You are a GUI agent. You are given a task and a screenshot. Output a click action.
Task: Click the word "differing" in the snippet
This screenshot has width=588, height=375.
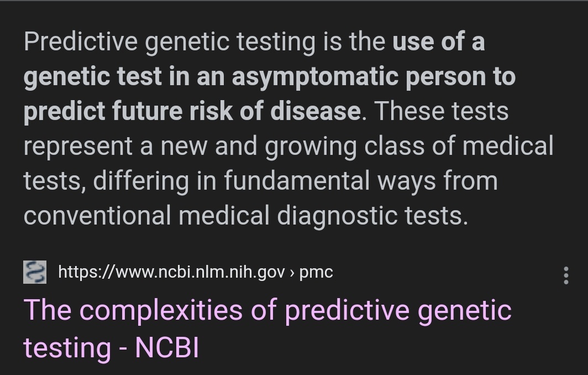(x=141, y=181)
